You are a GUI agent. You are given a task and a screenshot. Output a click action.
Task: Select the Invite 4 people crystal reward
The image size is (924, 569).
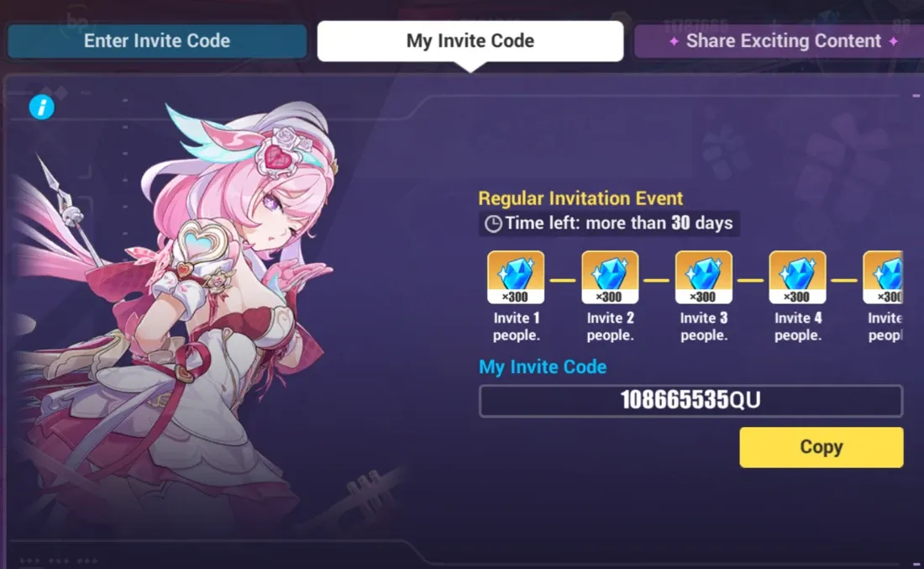797,277
